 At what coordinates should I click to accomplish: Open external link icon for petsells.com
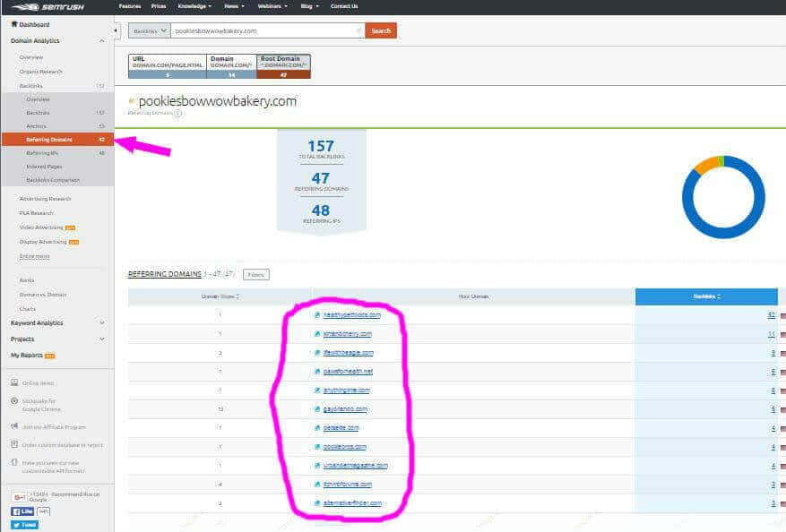tap(316, 428)
